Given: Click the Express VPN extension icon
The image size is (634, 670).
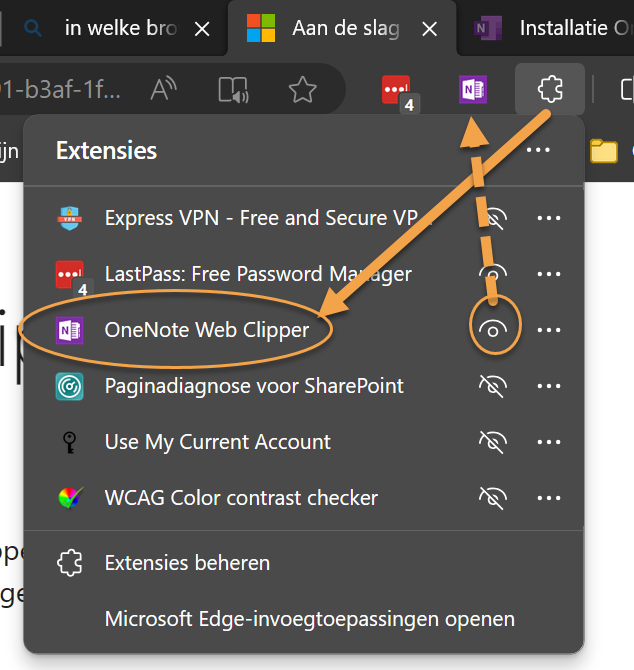Looking at the screenshot, I should (x=70, y=218).
